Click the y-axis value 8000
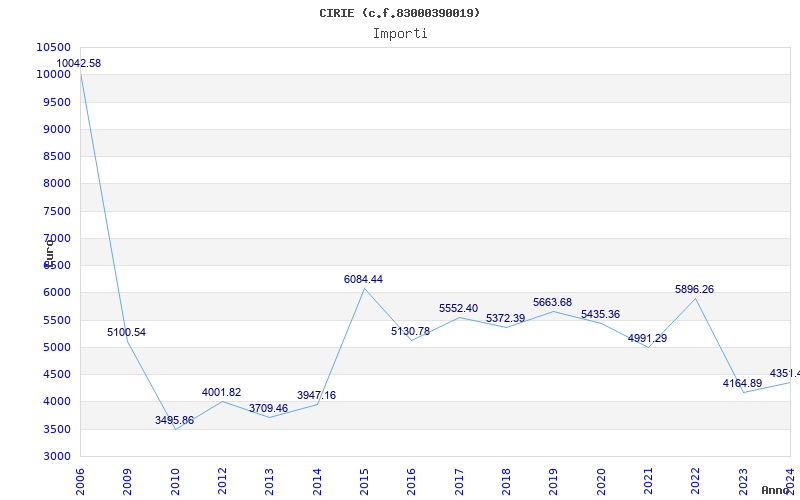 pyautogui.click(x=57, y=184)
